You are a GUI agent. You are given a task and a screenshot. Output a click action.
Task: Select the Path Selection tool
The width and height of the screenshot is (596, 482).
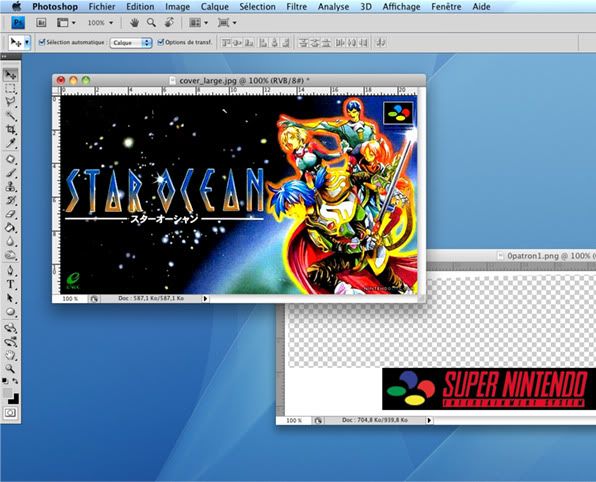click(x=10, y=298)
